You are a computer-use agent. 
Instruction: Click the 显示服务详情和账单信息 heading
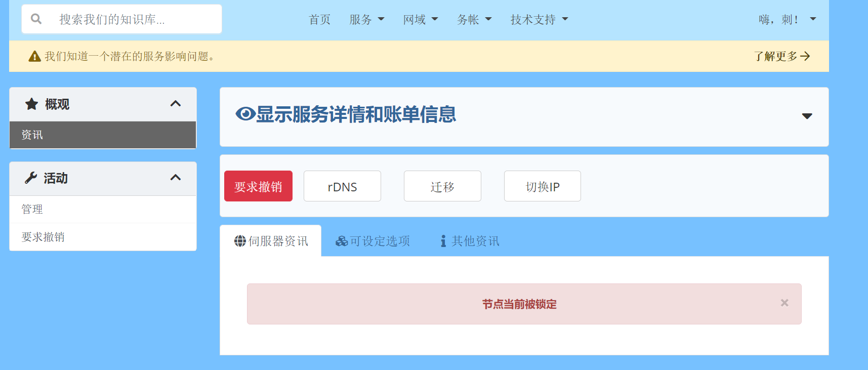point(356,114)
